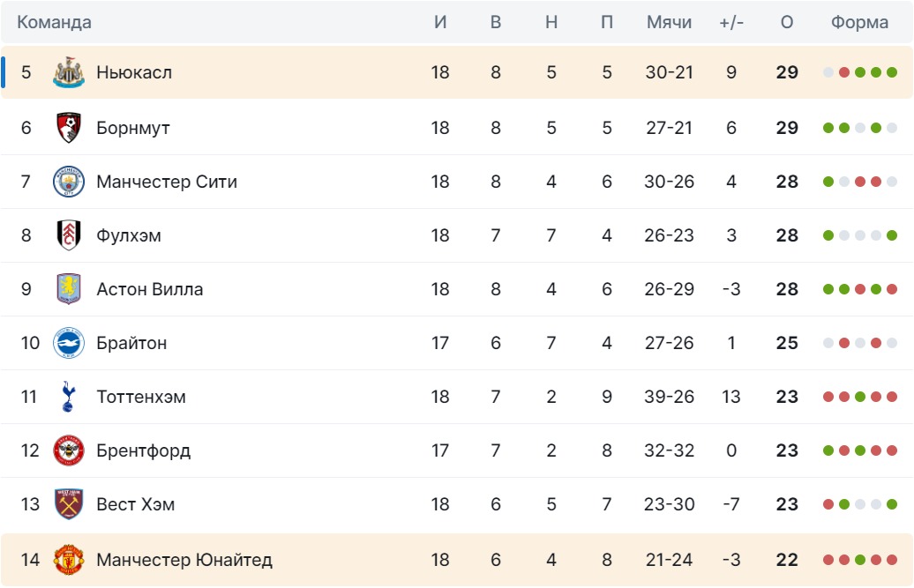Viewport: 914px width, 588px height.
Task: Open the 'Брайтон' team name link
Action: point(131,343)
